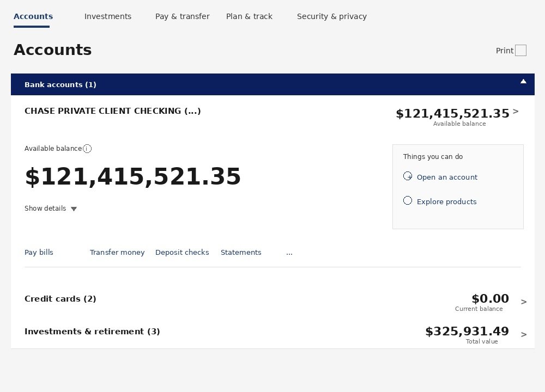Click the chevron beside checking balance
The width and height of the screenshot is (545, 392).
[x=516, y=112]
